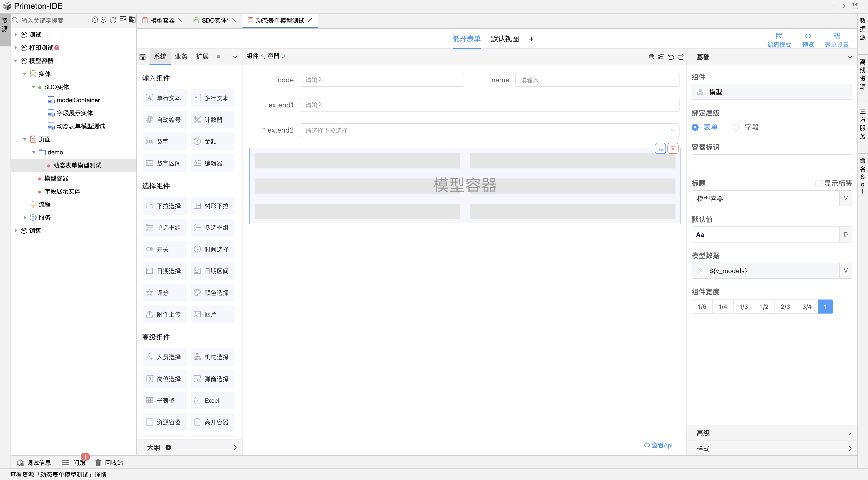Select the 字段 binding level radio button

click(x=736, y=127)
